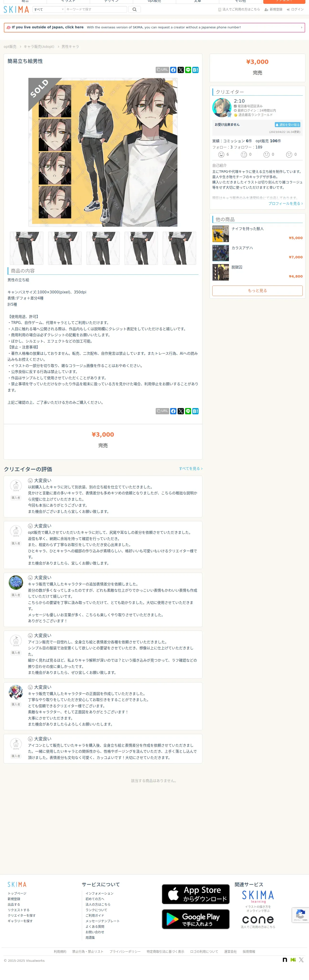Open ロゴの利用について footer link
Viewport: 309px width, 980px height.
click(204, 951)
